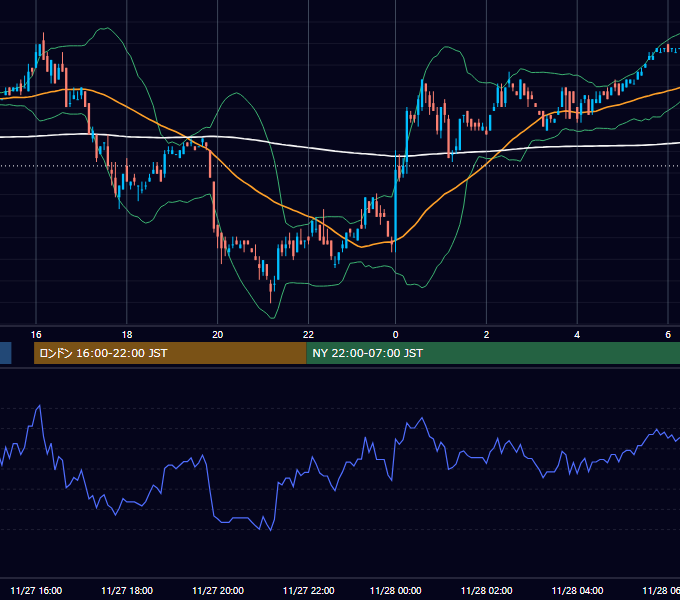Screen dimensions: 680x600
Task: Click the 16 hour label on upper axis
Action: [36, 334]
